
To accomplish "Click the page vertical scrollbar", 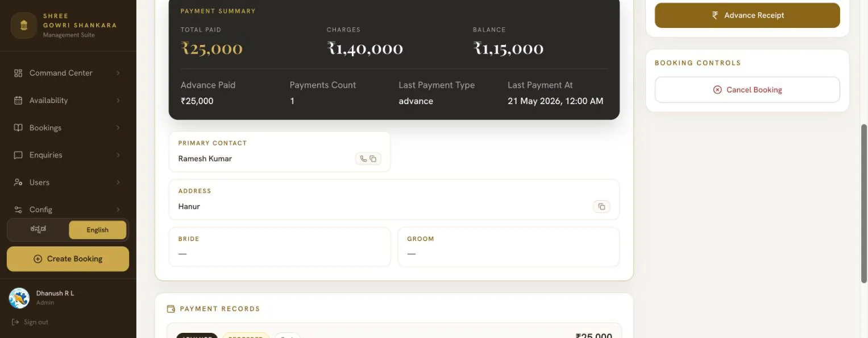I will (864, 203).
